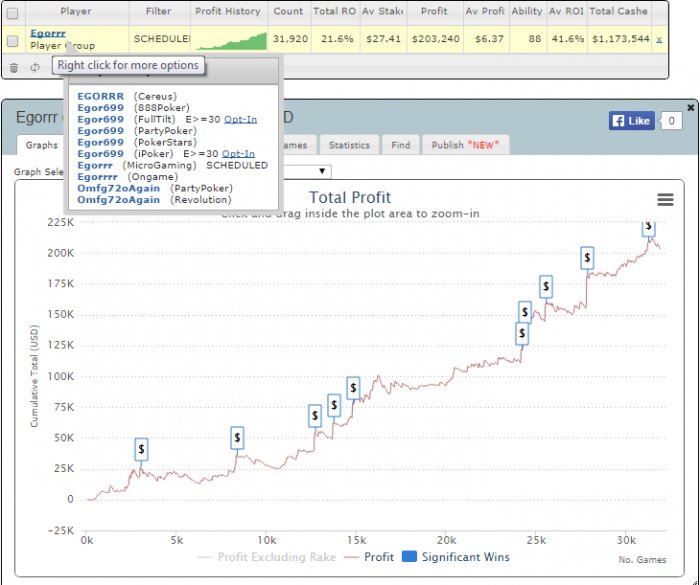The width and height of the screenshot is (700, 585).
Task: Click the Facebook Like button
Action: (x=631, y=121)
